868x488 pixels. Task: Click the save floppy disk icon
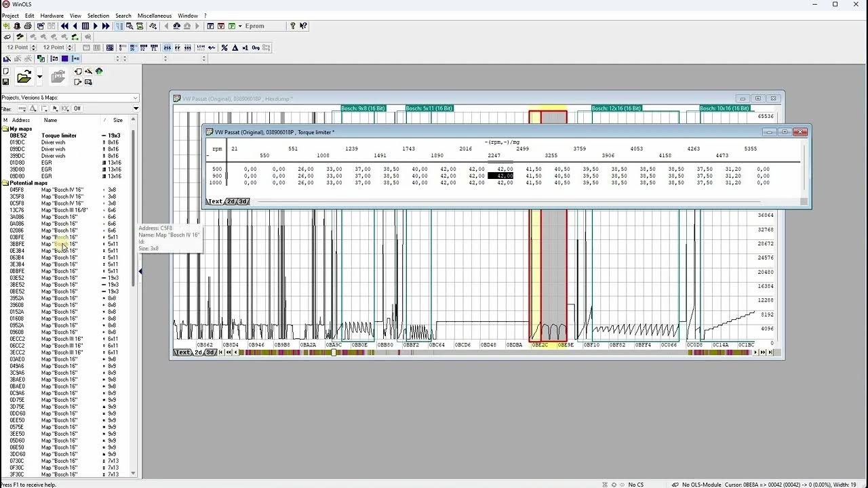click(x=6, y=82)
